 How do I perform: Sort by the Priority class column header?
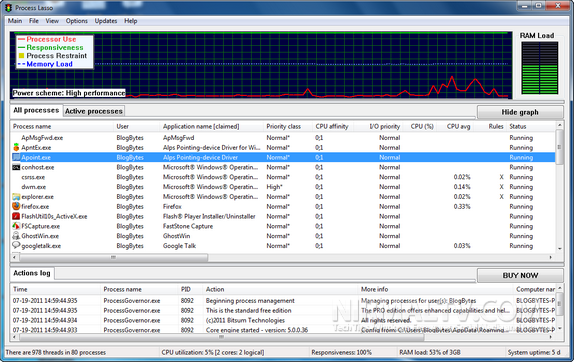point(283,126)
